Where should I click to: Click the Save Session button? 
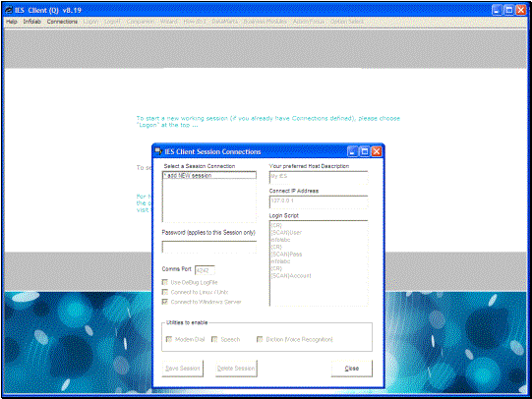click(x=183, y=369)
